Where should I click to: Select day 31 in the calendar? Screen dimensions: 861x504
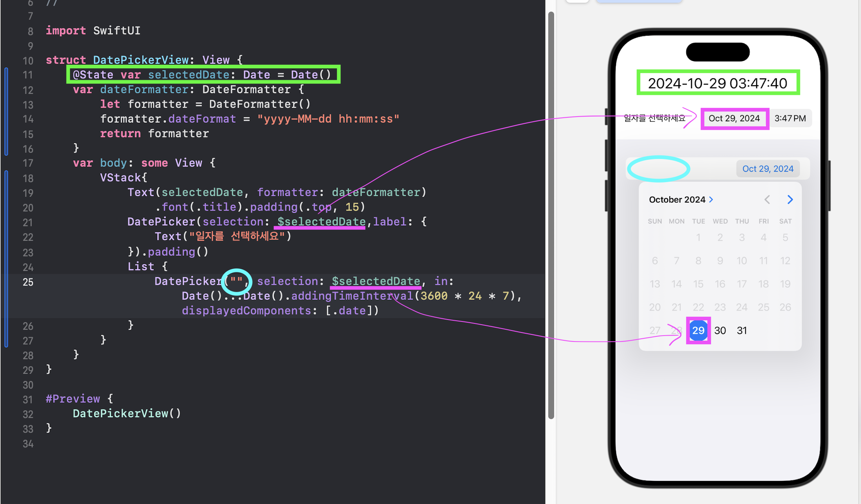click(742, 331)
